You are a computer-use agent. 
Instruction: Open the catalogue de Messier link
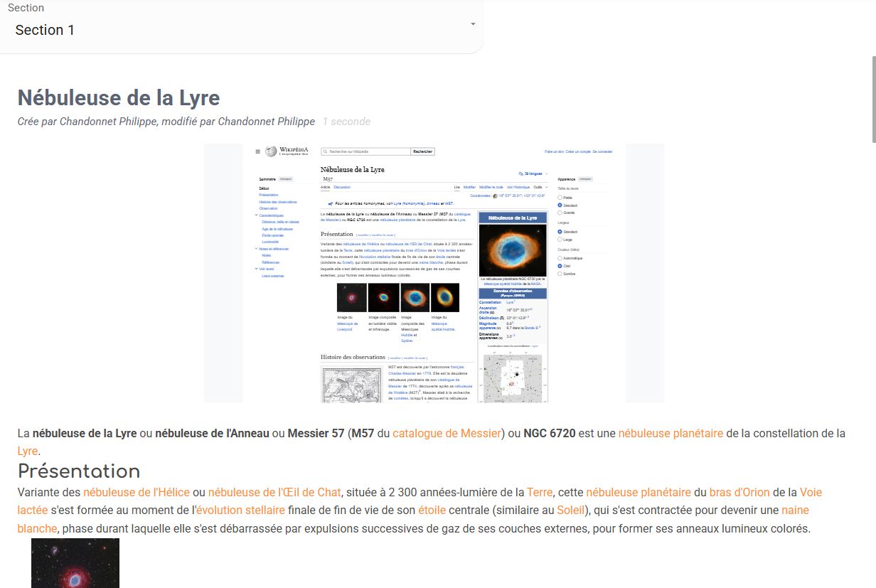tap(447, 433)
